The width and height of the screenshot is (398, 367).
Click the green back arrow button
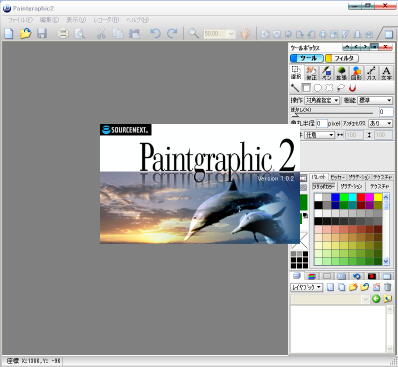click(376, 299)
